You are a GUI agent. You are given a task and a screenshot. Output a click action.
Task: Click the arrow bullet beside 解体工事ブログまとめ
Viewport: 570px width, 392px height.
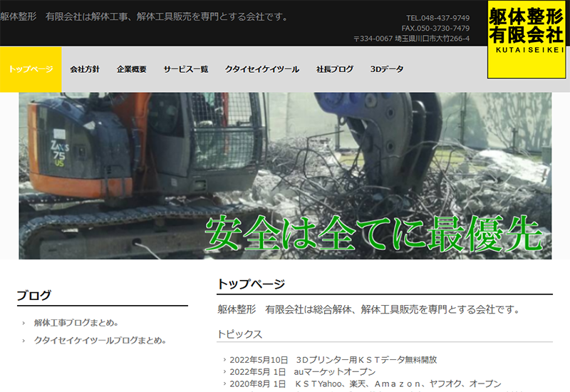[24, 323]
